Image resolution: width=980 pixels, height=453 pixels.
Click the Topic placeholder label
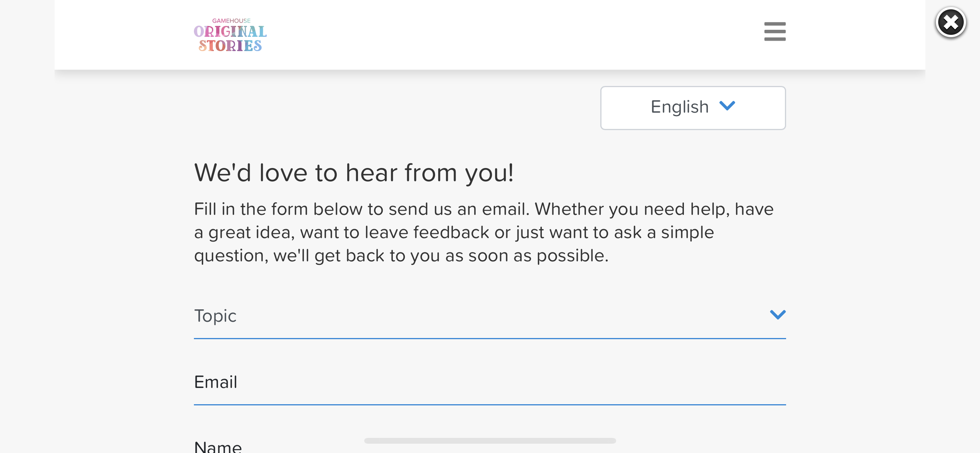coord(215,316)
